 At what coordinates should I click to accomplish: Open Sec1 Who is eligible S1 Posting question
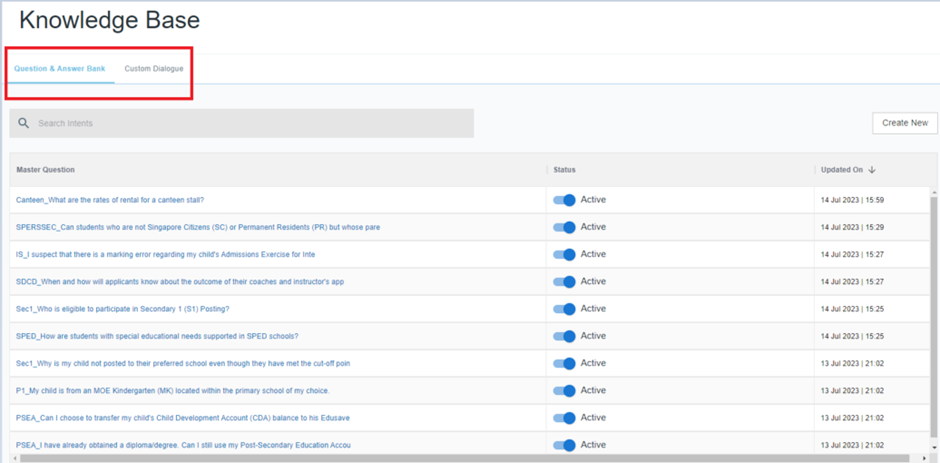(x=123, y=309)
